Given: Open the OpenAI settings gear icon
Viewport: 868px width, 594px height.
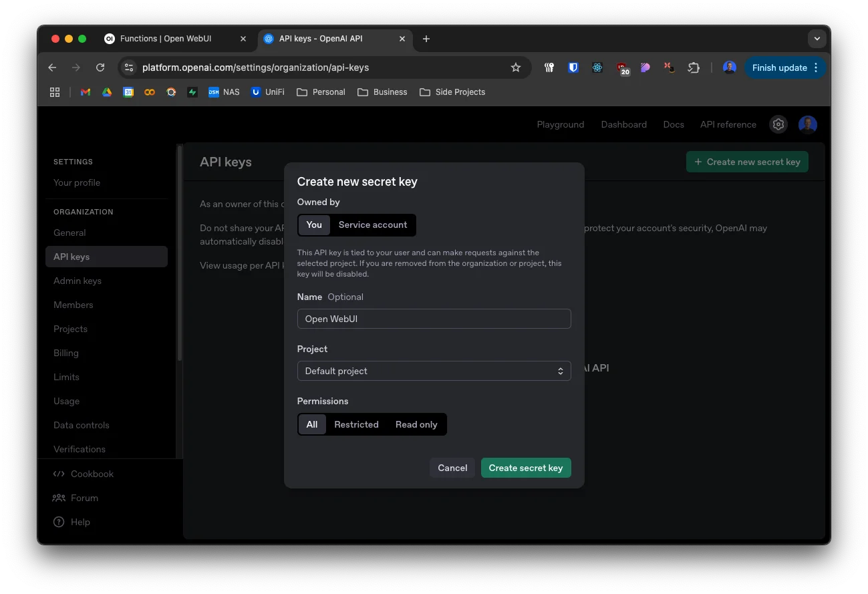Looking at the screenshot, I should pos(778,124).
